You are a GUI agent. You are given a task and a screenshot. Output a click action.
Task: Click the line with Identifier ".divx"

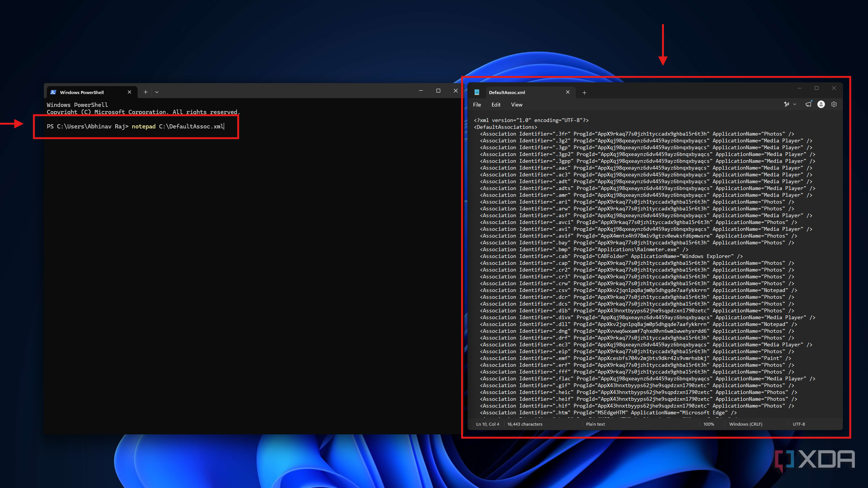pyautogui.click(x=648, y=318)
